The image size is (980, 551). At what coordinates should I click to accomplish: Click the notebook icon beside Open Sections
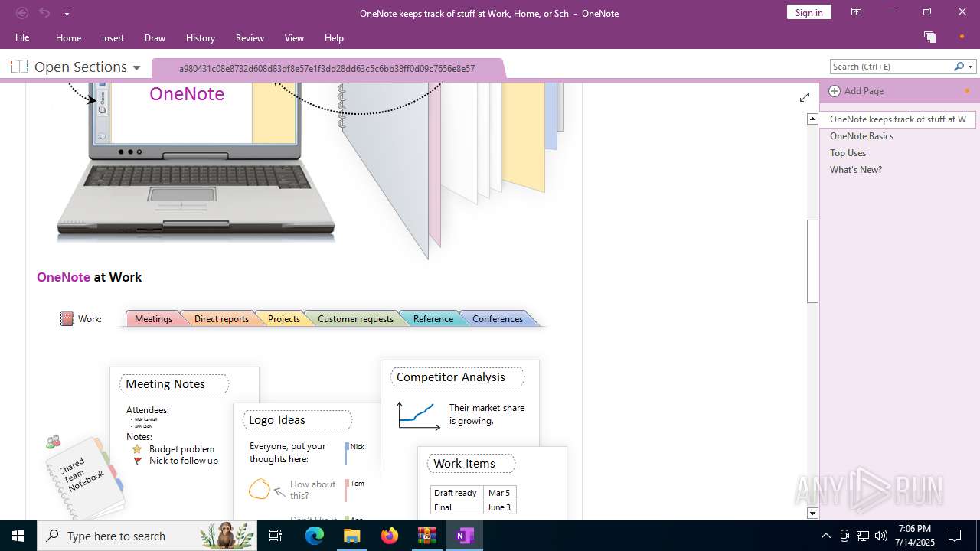19,67
